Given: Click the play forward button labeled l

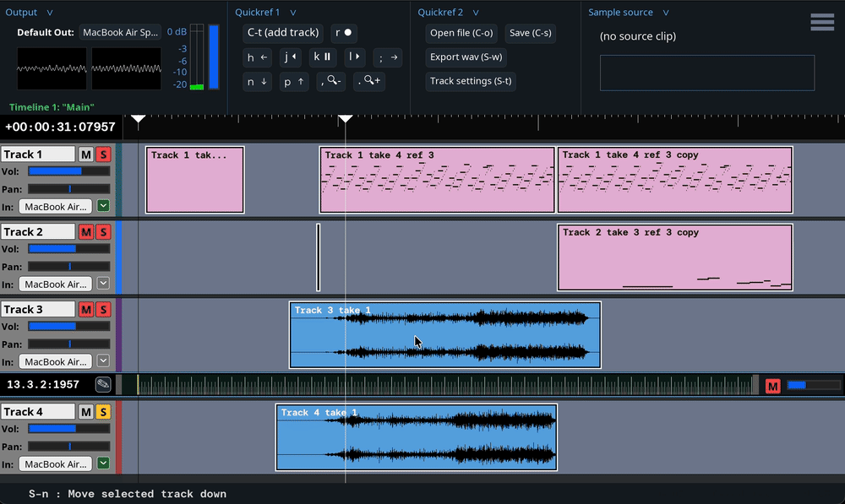Looking at the screenshot, I should [354, 57].
